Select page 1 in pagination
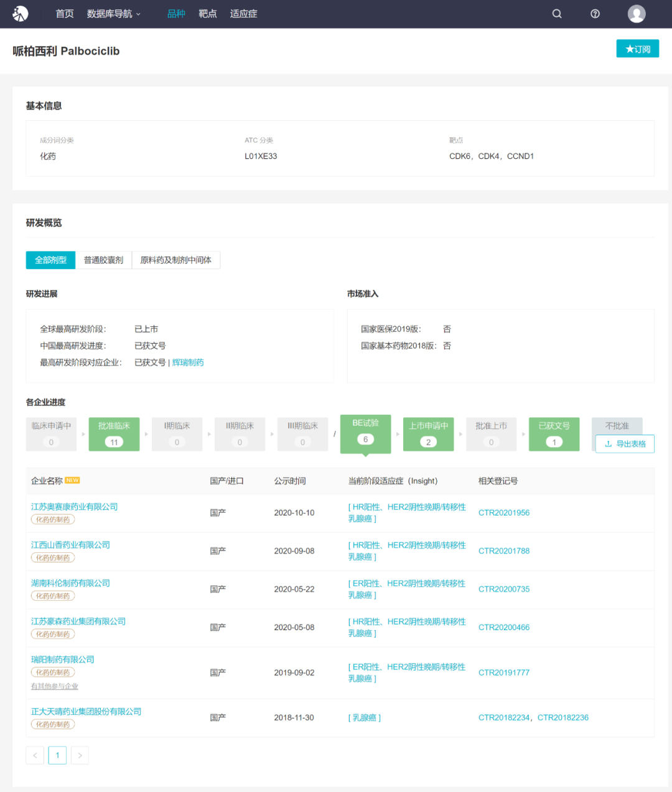Image resolution: width=672 pixels, height=792 pixels. click(x=57, y=755)
